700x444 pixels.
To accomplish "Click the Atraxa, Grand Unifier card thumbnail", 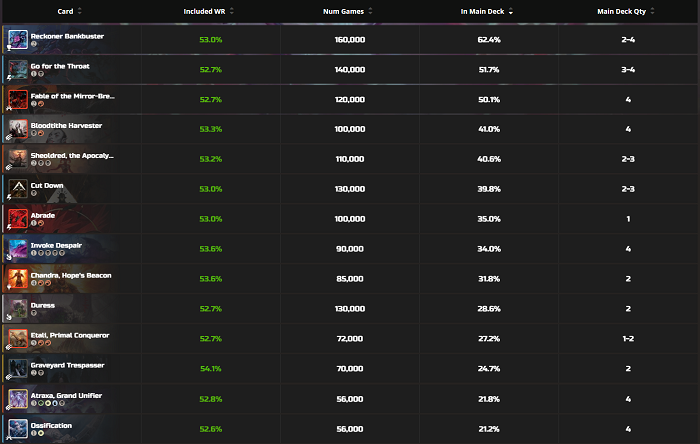I will (18, 399).
